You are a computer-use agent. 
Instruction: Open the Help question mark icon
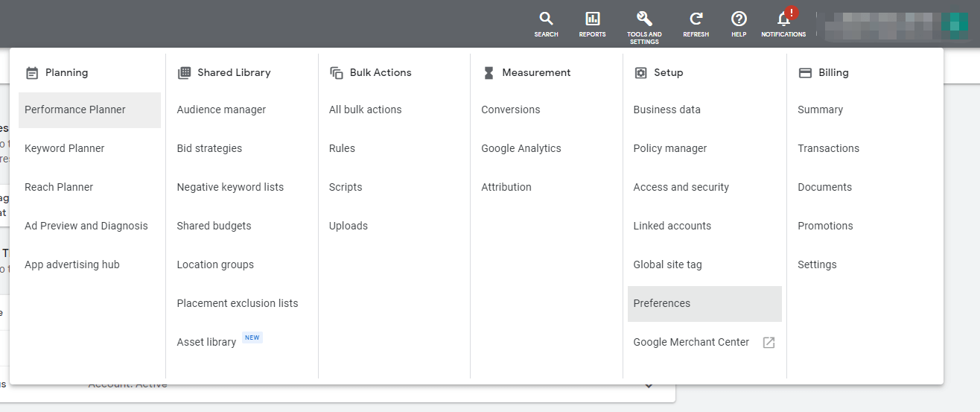(x=738, y=20)
